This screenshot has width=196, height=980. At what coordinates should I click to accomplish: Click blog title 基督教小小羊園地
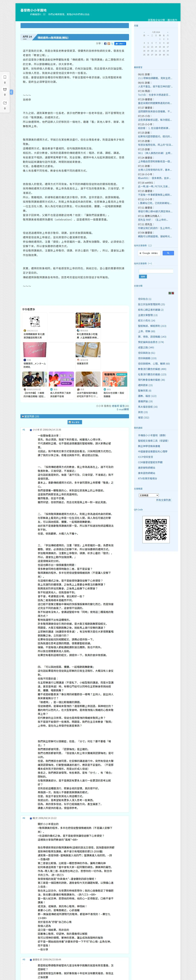33,10
